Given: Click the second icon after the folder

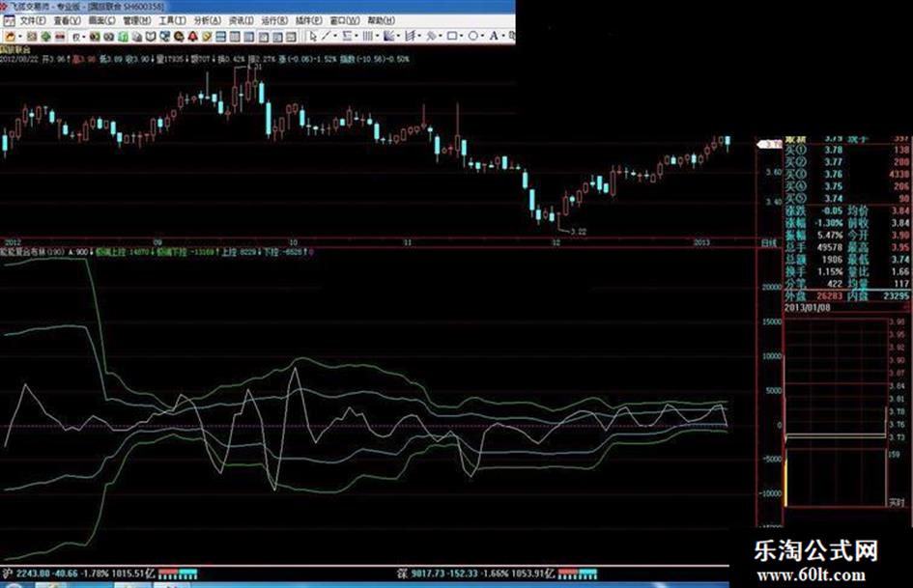Looking at the screenshot, I should pos(32,37).
